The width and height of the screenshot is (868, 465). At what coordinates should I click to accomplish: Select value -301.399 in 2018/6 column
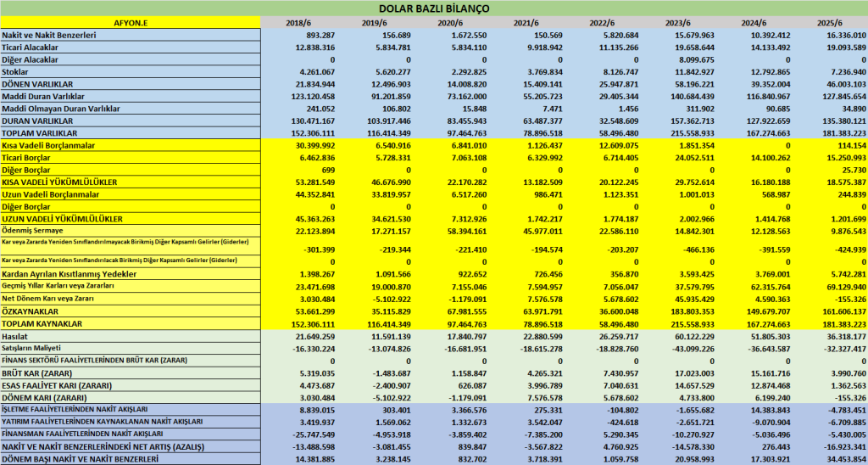coord(320,249)
